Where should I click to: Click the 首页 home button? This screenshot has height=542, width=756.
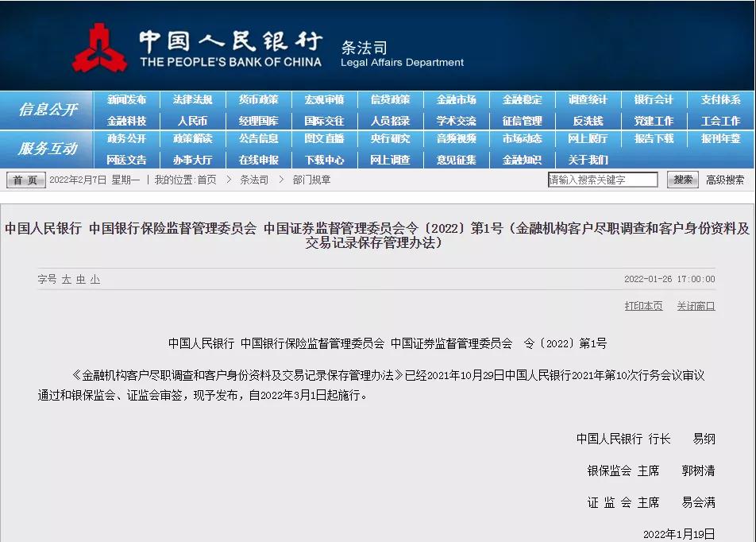click(27, 180)
